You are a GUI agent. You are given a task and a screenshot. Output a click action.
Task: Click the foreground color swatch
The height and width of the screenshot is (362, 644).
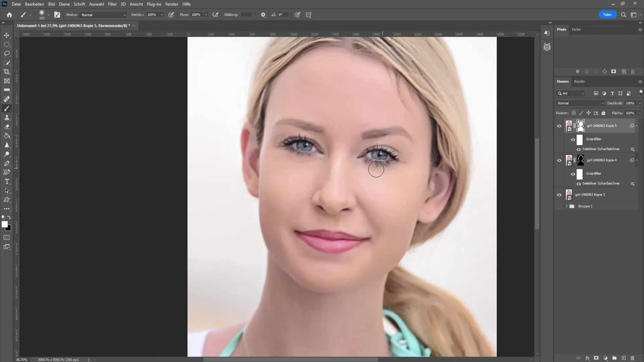point(5,225)
